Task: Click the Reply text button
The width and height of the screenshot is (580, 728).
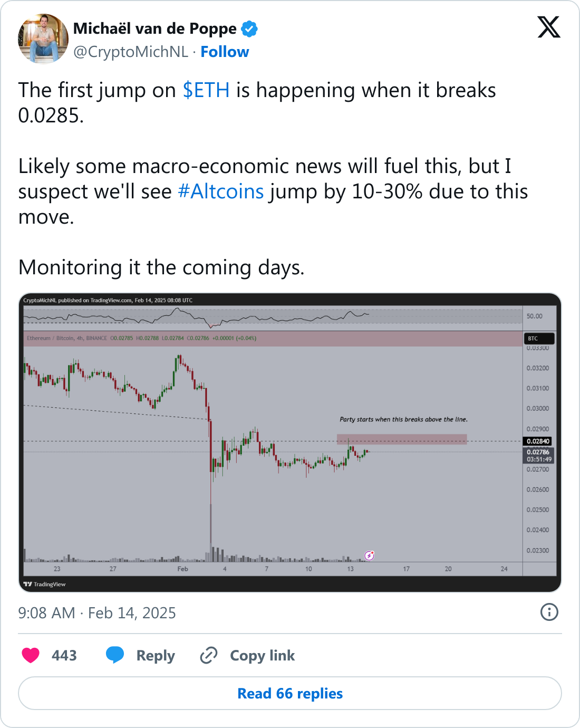Action: (156, 655)
